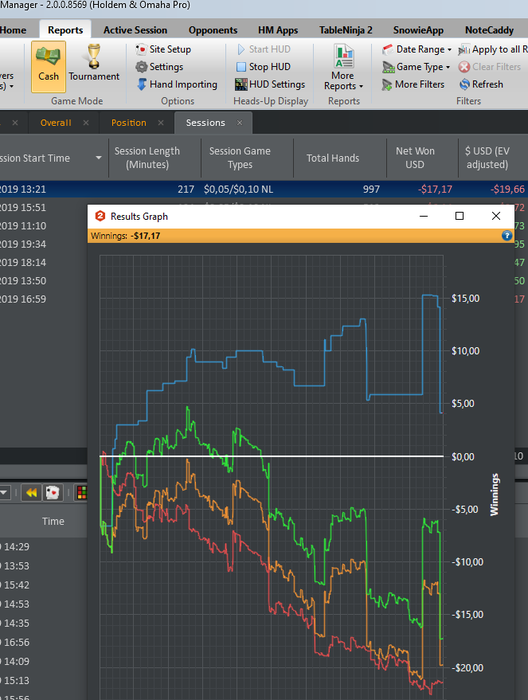
Task: Open HUD Settings
Action: point(270,84)
